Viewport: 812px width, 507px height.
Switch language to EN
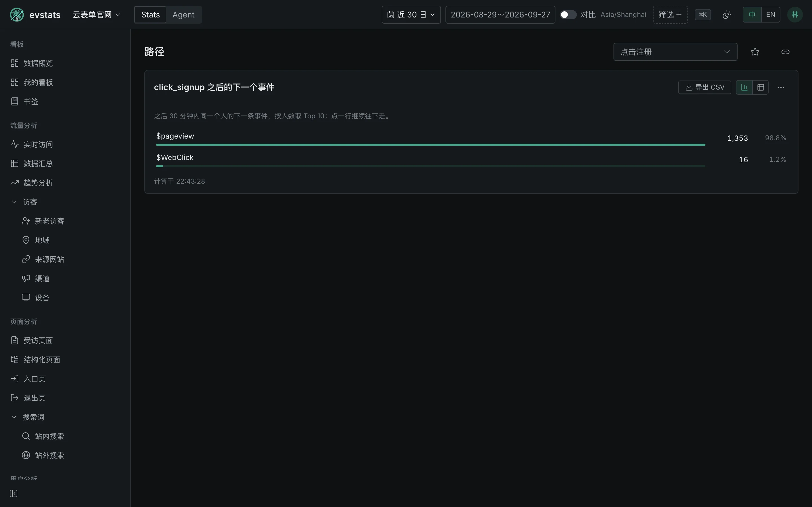point(770,15)
